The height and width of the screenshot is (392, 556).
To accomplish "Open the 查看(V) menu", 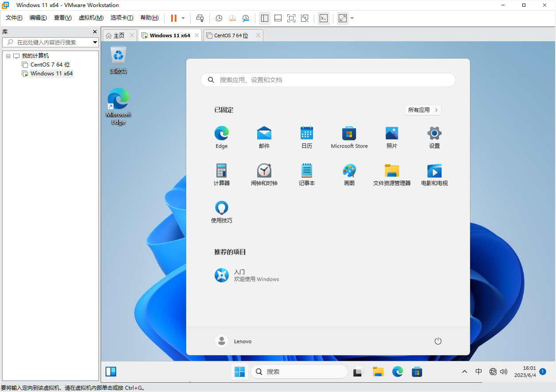I will pos(63,18).
